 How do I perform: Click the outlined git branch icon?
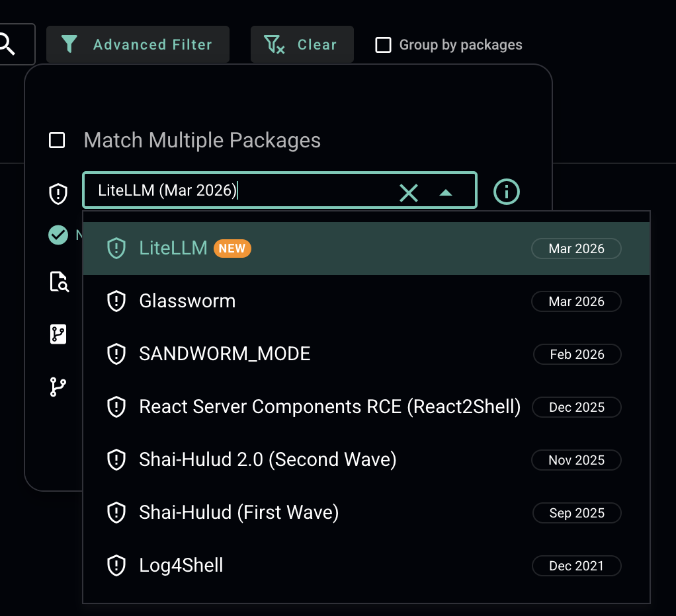coord(58,387)
